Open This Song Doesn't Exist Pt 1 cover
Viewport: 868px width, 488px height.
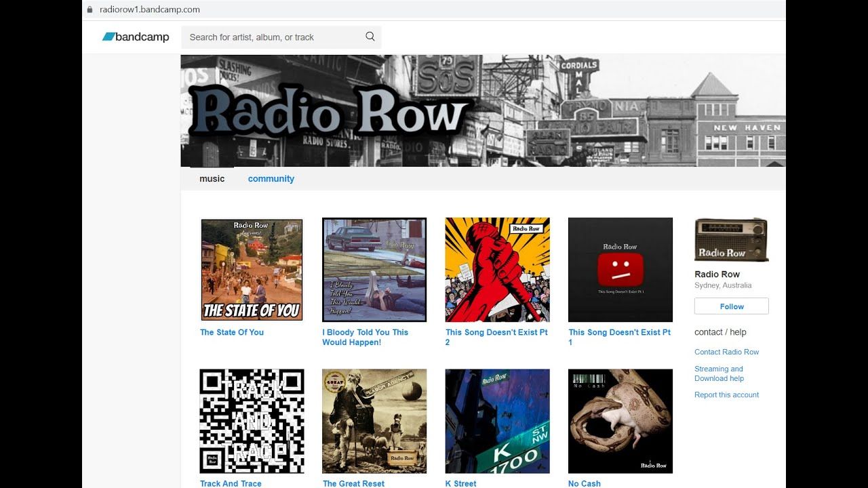(x=620, y=270)
